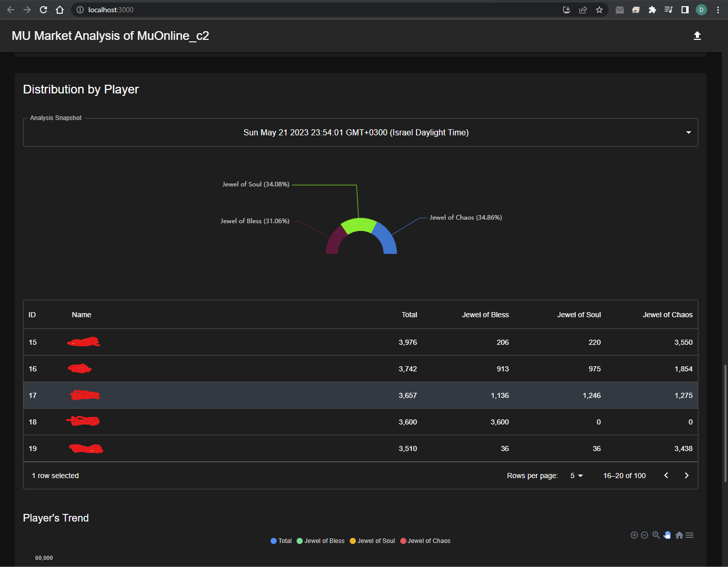Screen dimensions: 728x567
Task: Click the browser forward arrow
Action: pos(27,10)
